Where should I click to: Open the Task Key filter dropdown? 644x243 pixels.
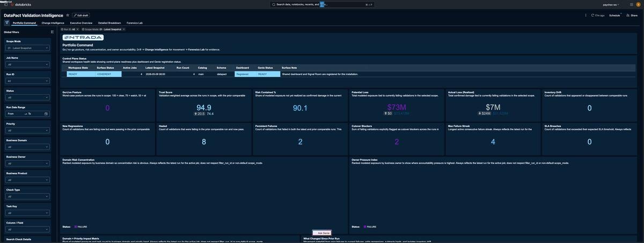[x=28, y=213]
